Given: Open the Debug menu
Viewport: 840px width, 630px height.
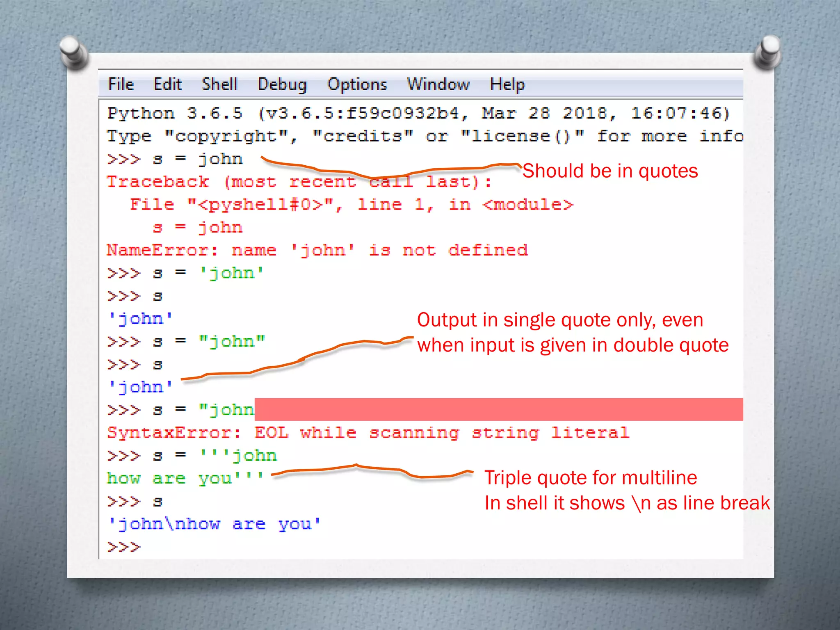Looking at the screenshot, I should (x=282, y=84).
